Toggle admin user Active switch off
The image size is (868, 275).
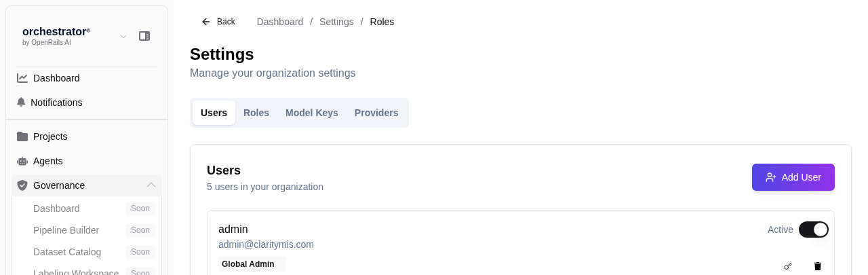[813, 230]
